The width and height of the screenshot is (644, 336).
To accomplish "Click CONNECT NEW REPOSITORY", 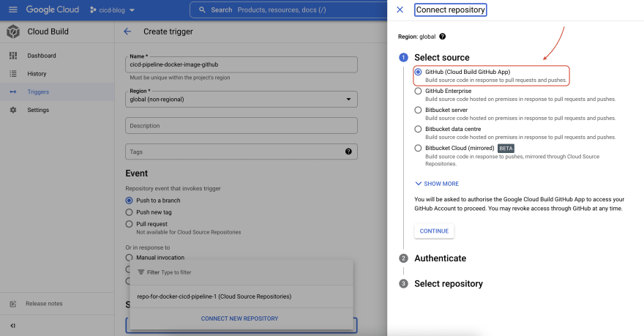I will tap(239, 318).
